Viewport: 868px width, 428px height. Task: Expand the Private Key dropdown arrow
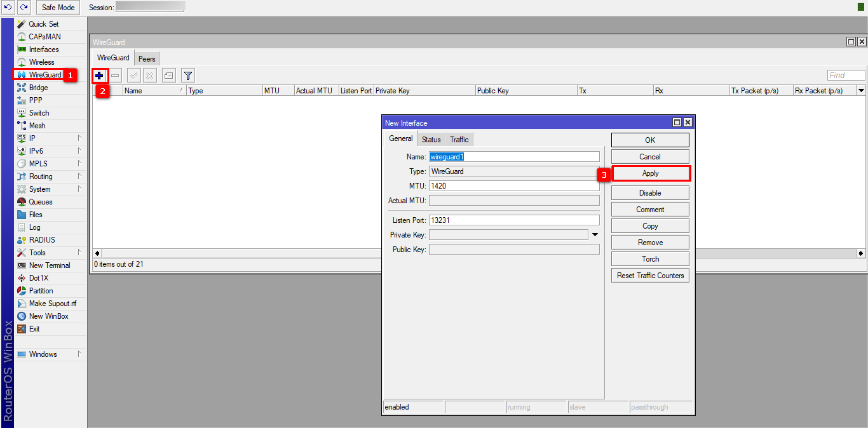click(595, 235)
